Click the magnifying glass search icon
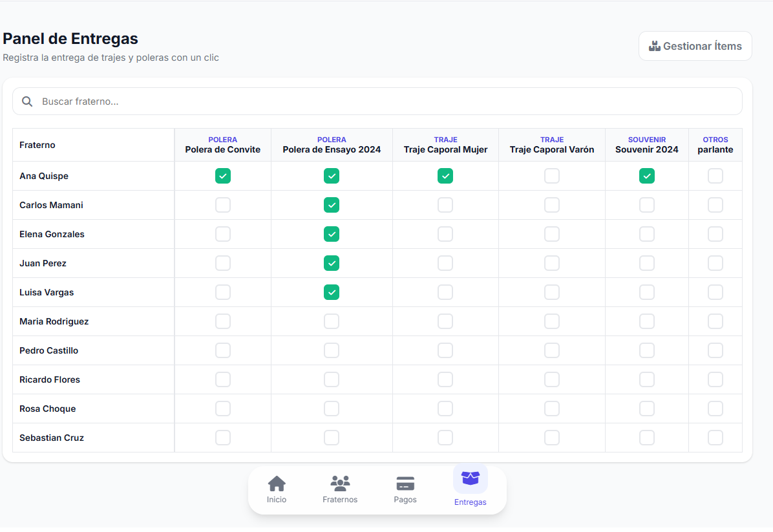This screenshot has height=532, width=773. 27,101
